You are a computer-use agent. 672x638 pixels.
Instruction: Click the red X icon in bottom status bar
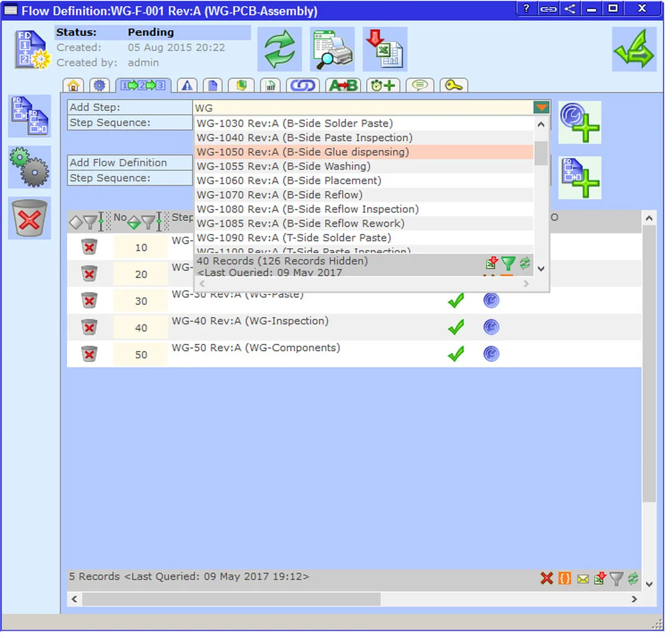pyautogui.click(x=547, y=579)
